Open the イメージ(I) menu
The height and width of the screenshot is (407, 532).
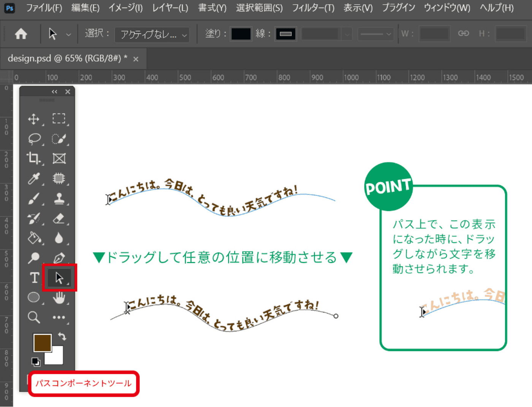(126, 8)
